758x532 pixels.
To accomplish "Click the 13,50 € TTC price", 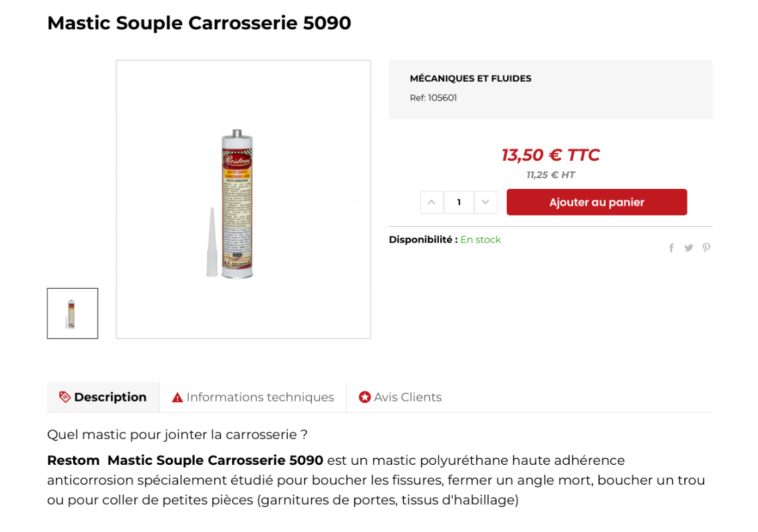I will point(550,155).
